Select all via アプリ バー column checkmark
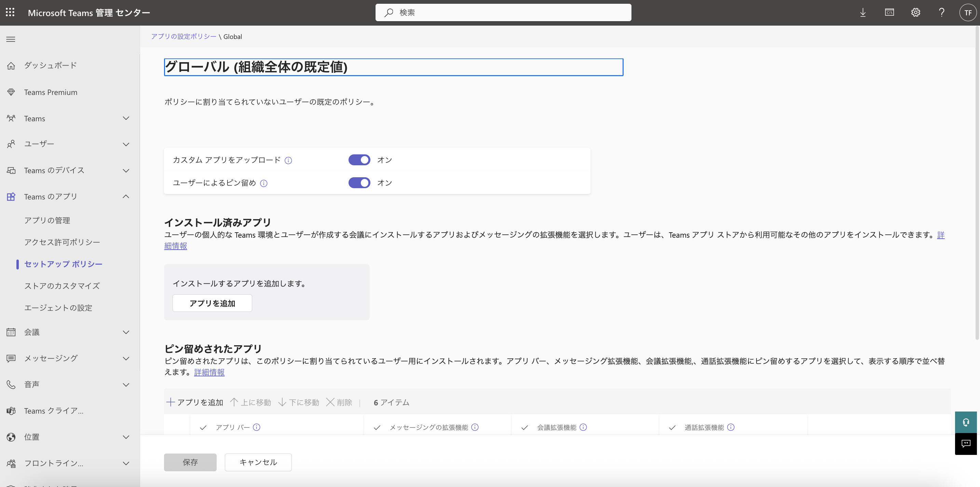Viewport: 980px width, 487px height. [203, 428]
